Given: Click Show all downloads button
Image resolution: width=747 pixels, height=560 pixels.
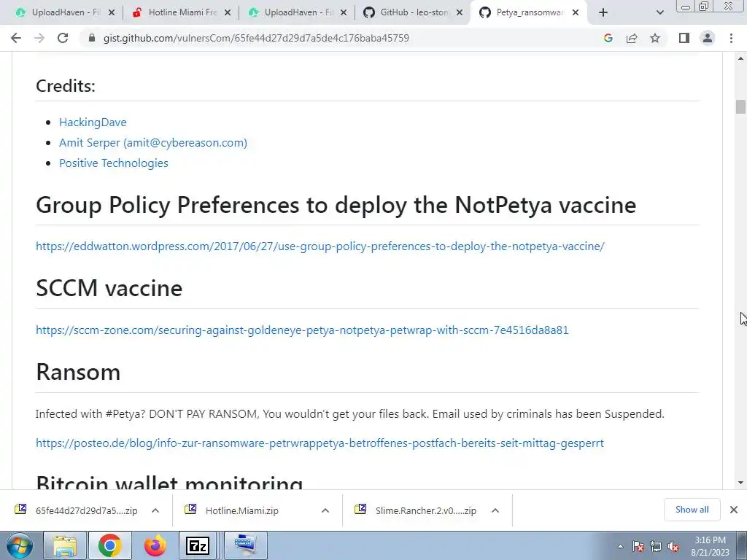Looking at the screenshot, I should (x=692, y=510).
